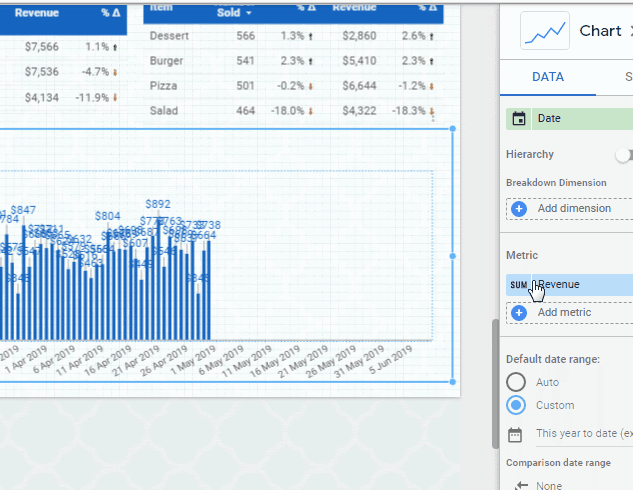The height and width of the screenshot is (490, 633).
Task: Click the Add metric text label
Action: pyautogui.click(x=564, y=313)
